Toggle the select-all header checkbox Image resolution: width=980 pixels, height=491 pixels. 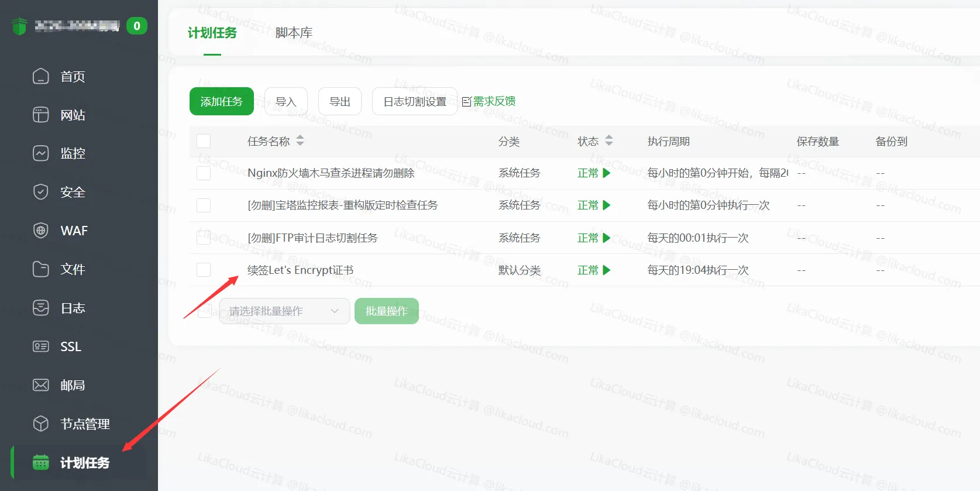[204, 141]
